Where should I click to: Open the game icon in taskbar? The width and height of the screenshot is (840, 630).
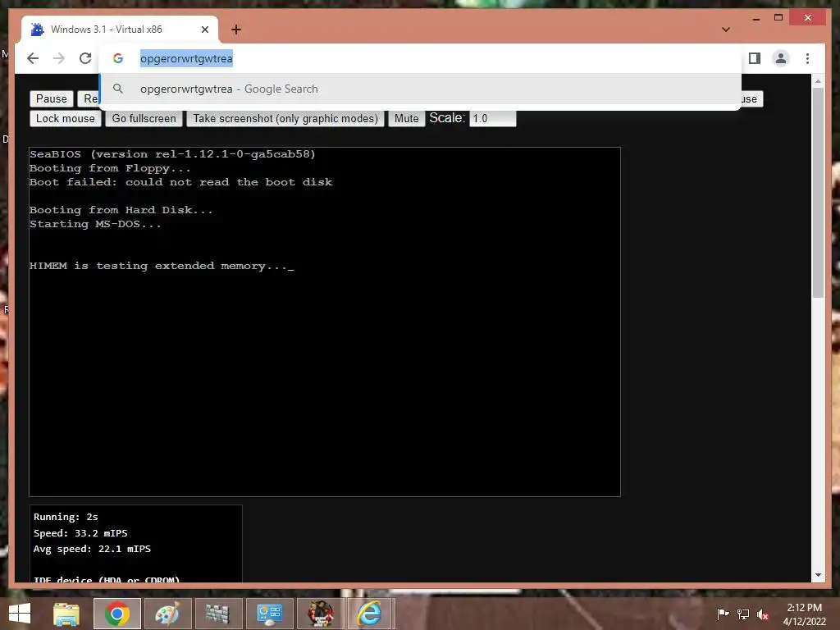click(320, 614)
